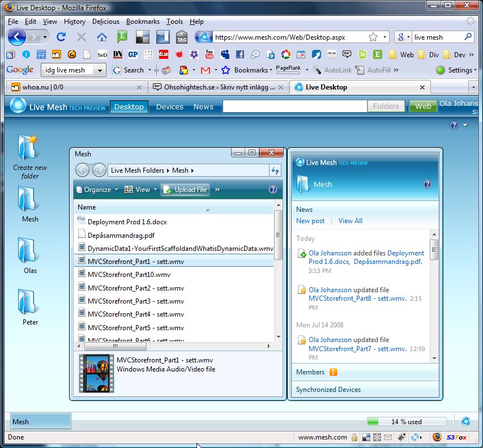The image size is (483, 448).
Task: Click the lock icon in the status bar
Action: (x=354, y=437)
